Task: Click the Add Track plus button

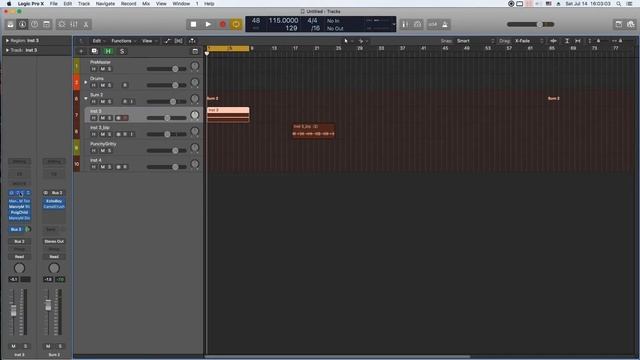Action: pyautogui.click(x=81, y=51)
